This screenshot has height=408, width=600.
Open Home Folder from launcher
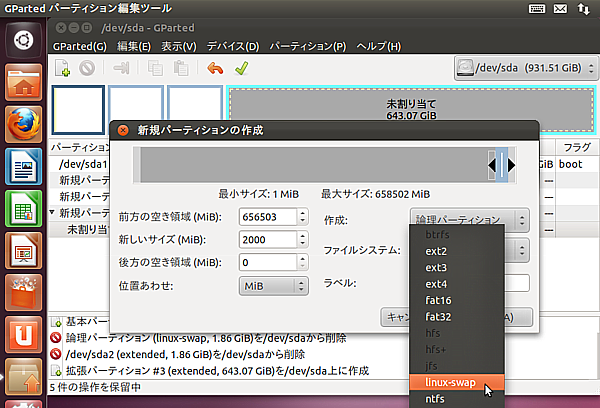24,82
